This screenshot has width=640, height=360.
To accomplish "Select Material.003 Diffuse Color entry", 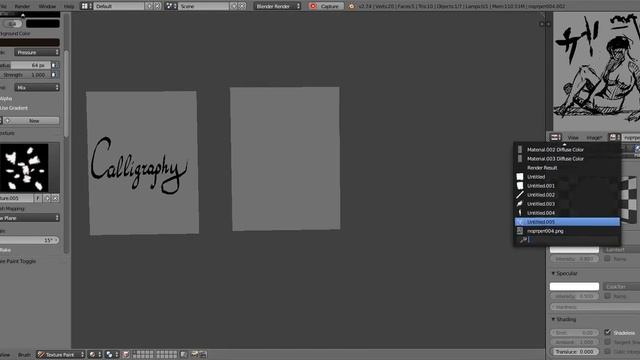I will tap(567, 159).
